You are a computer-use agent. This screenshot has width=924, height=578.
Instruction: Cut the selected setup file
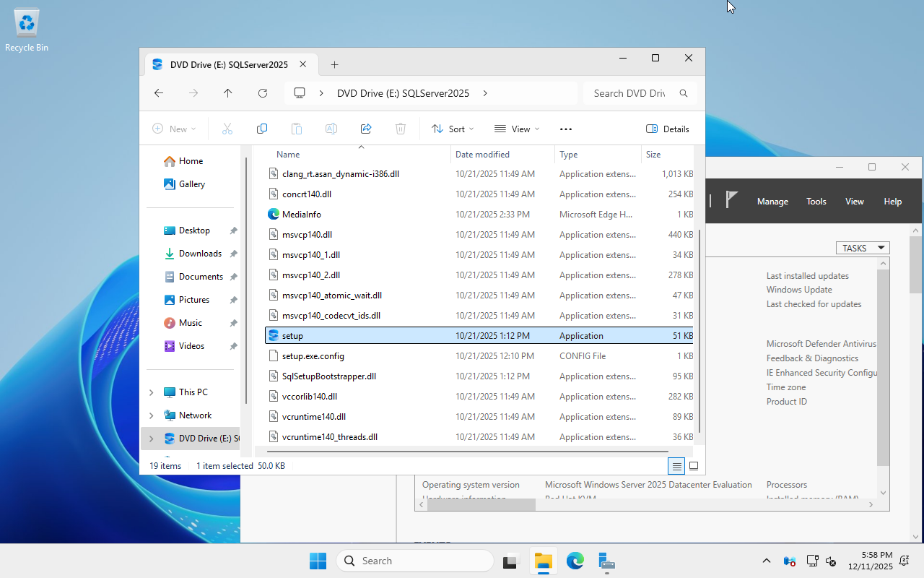(227, 129)
